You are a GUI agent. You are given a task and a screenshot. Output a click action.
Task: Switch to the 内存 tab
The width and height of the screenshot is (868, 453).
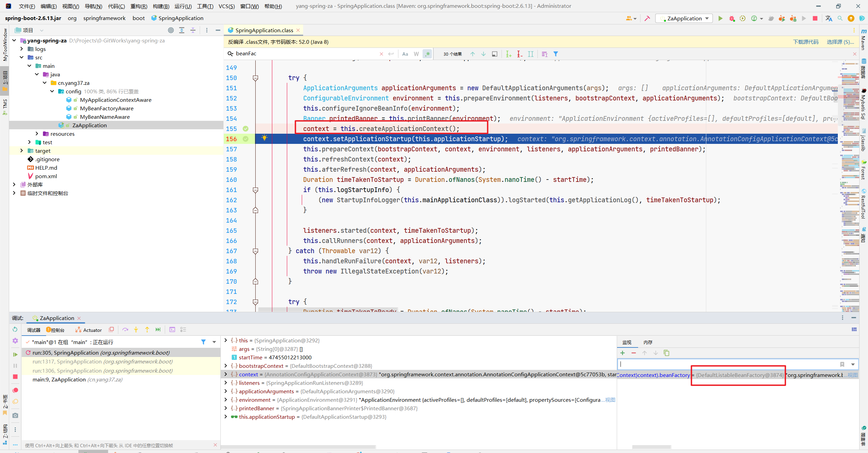click(648, 342)
